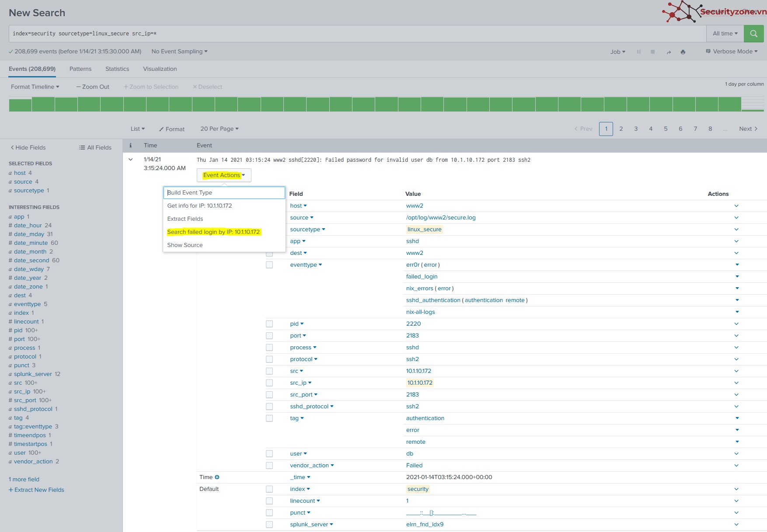The width and height of the screenshot is (767, 532).
Task: Click the 1 more field link
Action: 24,480
